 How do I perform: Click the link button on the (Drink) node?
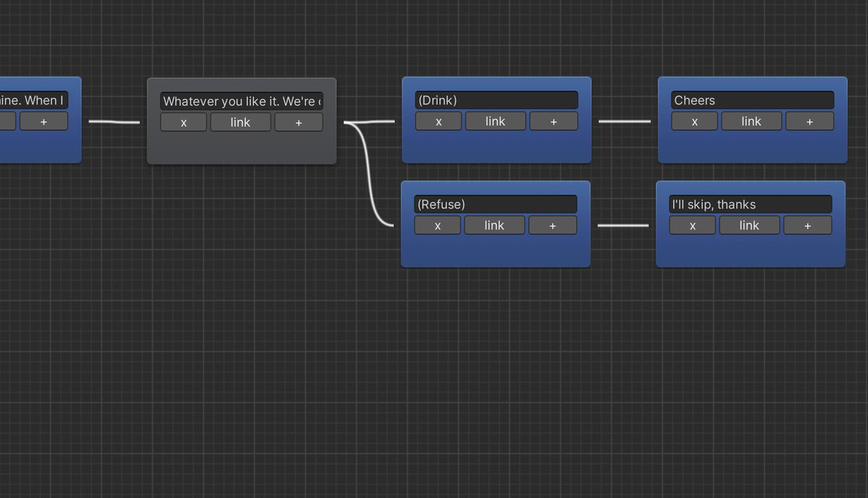point(495,121)
